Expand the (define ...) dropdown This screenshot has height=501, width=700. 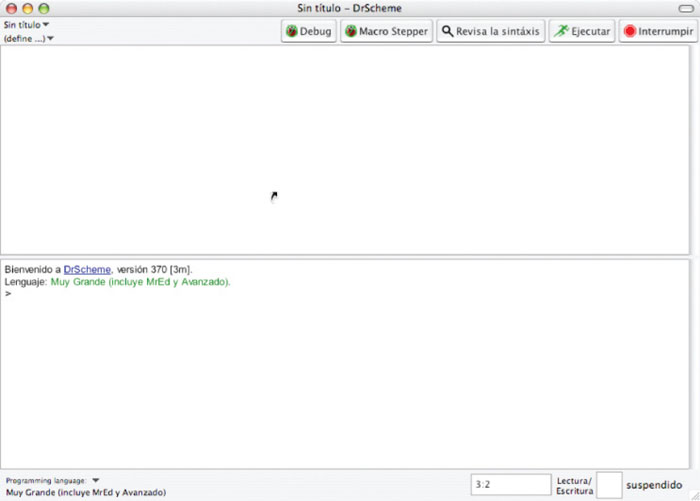point(29,38)
